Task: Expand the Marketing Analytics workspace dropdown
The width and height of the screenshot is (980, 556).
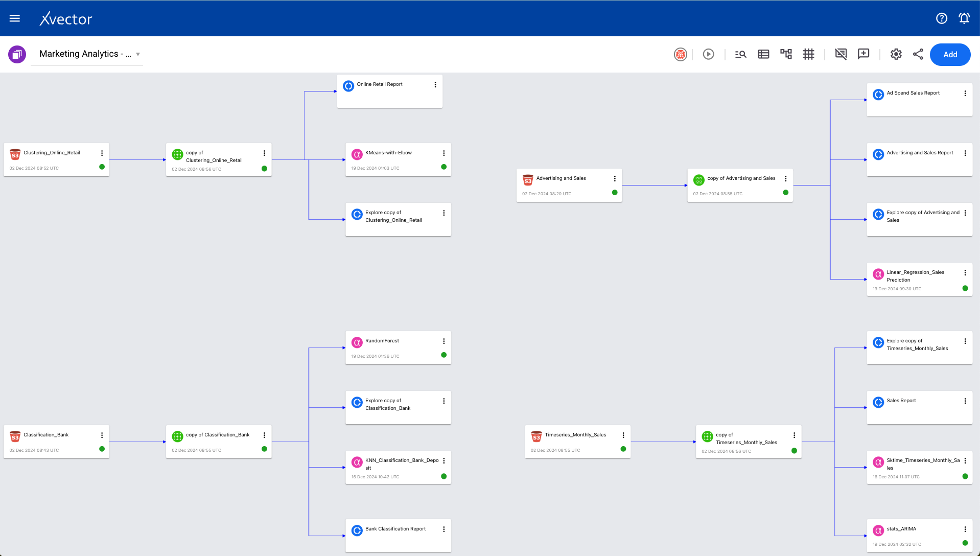Action: point(138,54)
